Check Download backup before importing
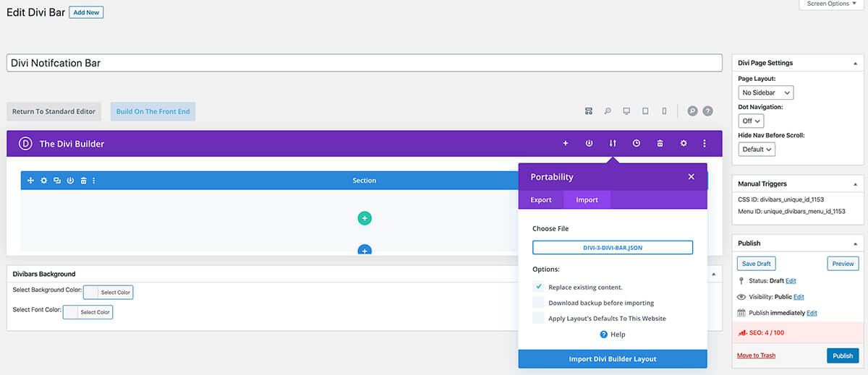868x375 pixels. coord(538,303)
